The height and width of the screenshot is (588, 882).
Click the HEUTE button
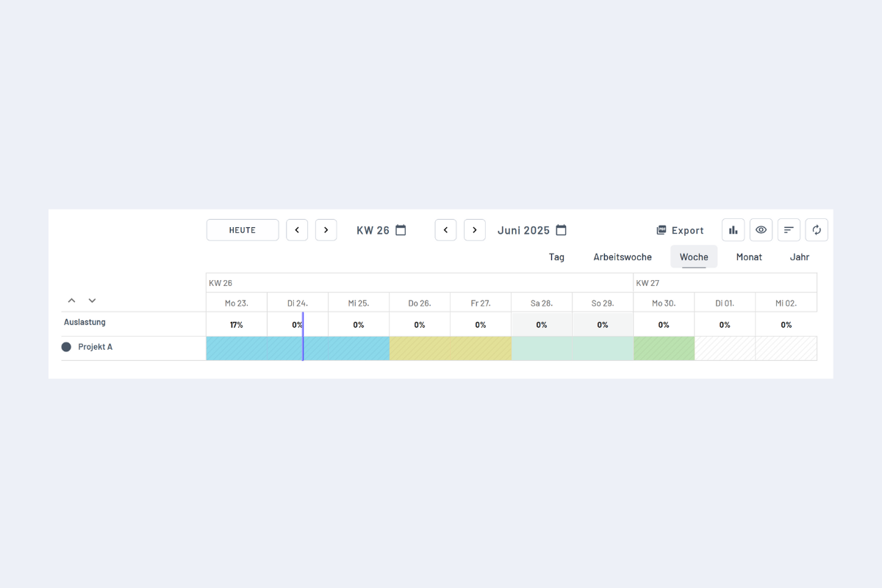point(243,230)
